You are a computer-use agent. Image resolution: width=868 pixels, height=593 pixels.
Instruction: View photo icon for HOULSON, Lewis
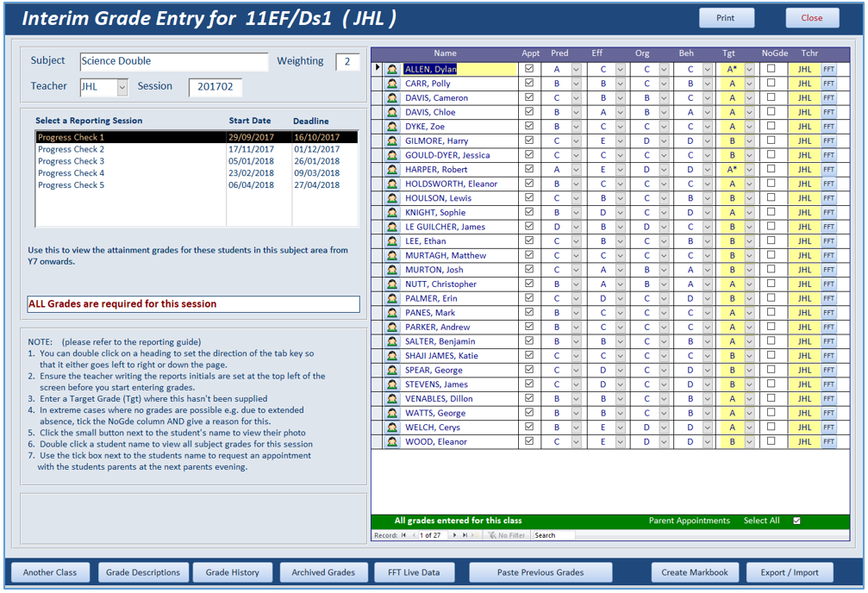[x=392, y=198]
